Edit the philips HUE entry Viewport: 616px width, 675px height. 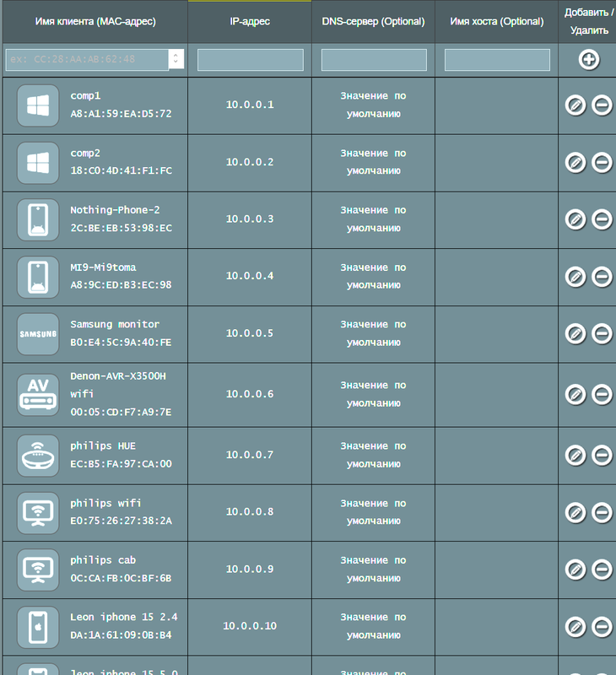pos(575,455)
